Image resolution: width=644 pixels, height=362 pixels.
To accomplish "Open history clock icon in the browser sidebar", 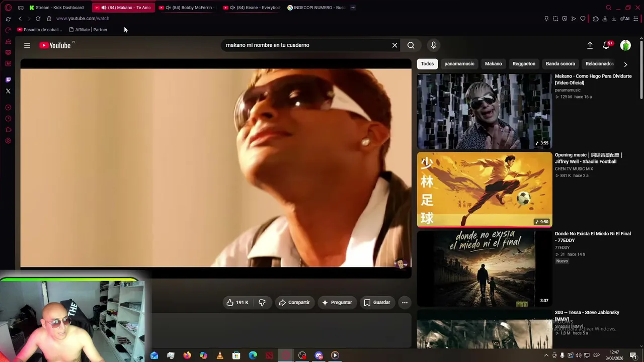I will (8, 119).
